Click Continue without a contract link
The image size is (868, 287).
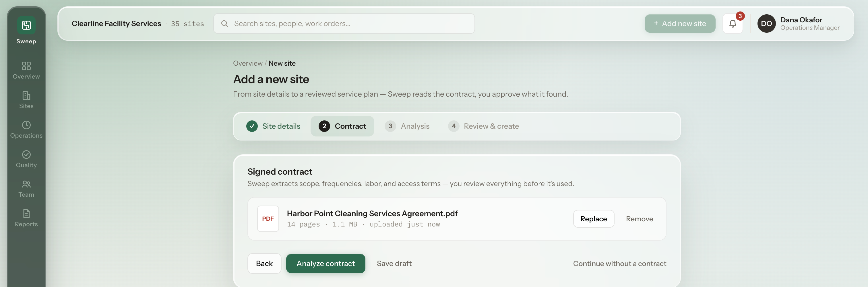coord(619,263)
